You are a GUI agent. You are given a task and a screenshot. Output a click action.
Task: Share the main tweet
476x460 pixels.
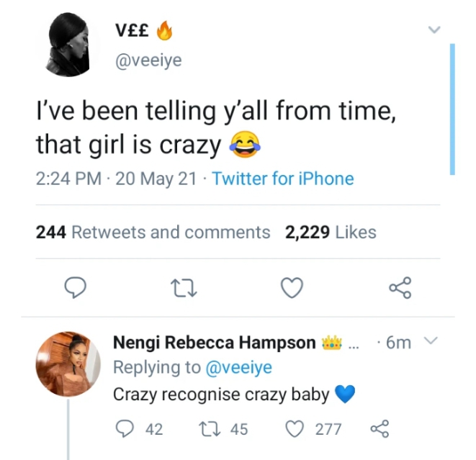(400, 288)
